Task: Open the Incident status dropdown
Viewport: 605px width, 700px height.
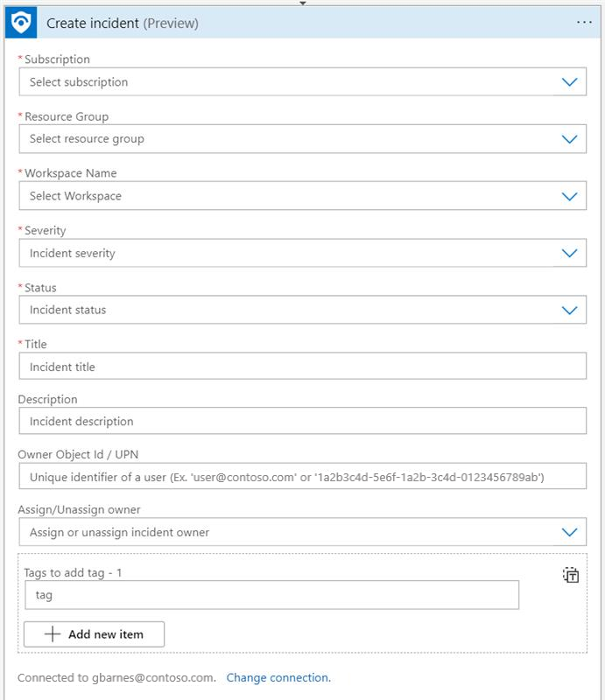Action: pyautogui.click(x=289, y=310)
